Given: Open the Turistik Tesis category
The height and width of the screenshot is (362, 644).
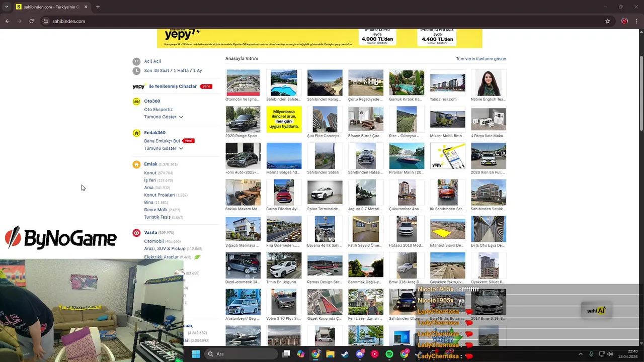Looking at the screenshot, I should pyautogui.click(x=157, y=217).
